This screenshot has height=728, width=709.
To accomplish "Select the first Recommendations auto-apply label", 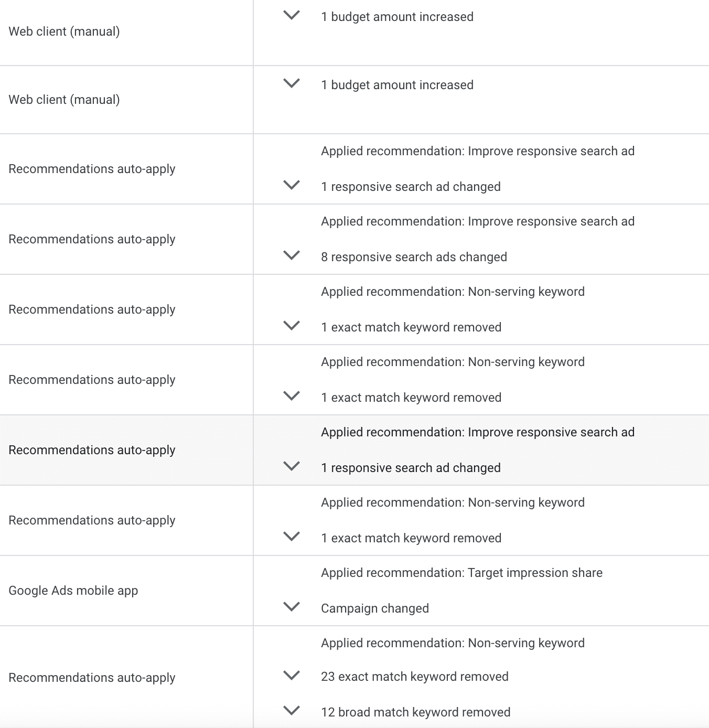I will click(x=92, y=168).
